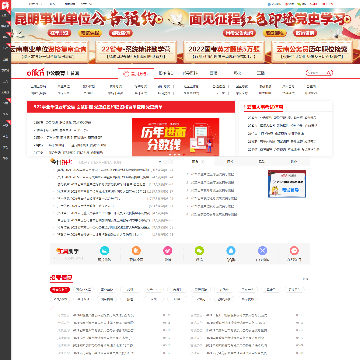
Task: Open the orange circle icon in tools row
Action: [x=136, y=251]
